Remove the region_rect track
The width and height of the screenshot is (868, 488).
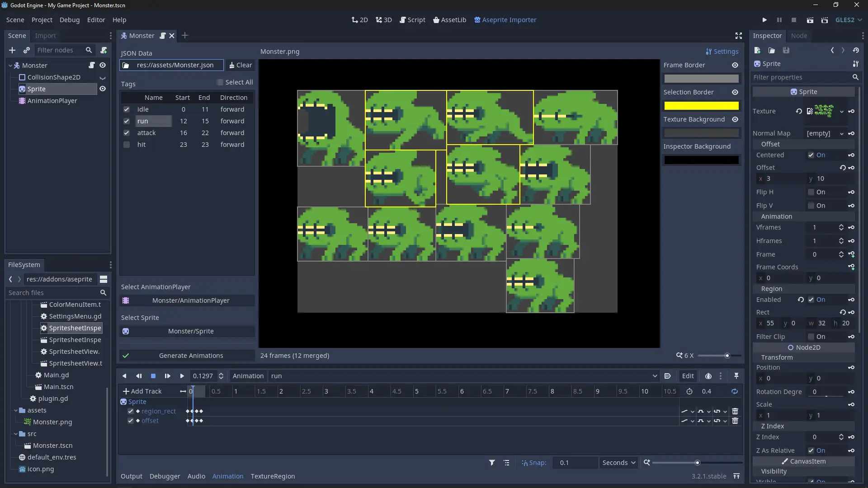(735, 411)
